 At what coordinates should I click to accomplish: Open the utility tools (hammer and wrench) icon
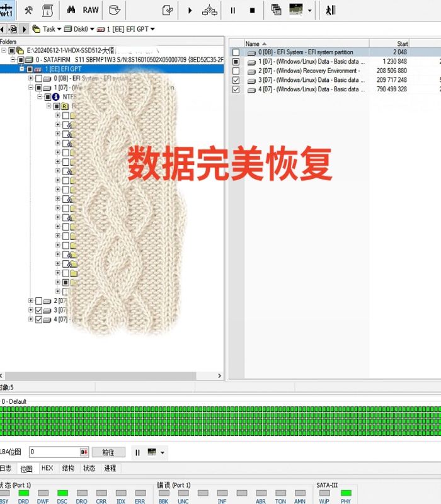click(x=28, y=10)
